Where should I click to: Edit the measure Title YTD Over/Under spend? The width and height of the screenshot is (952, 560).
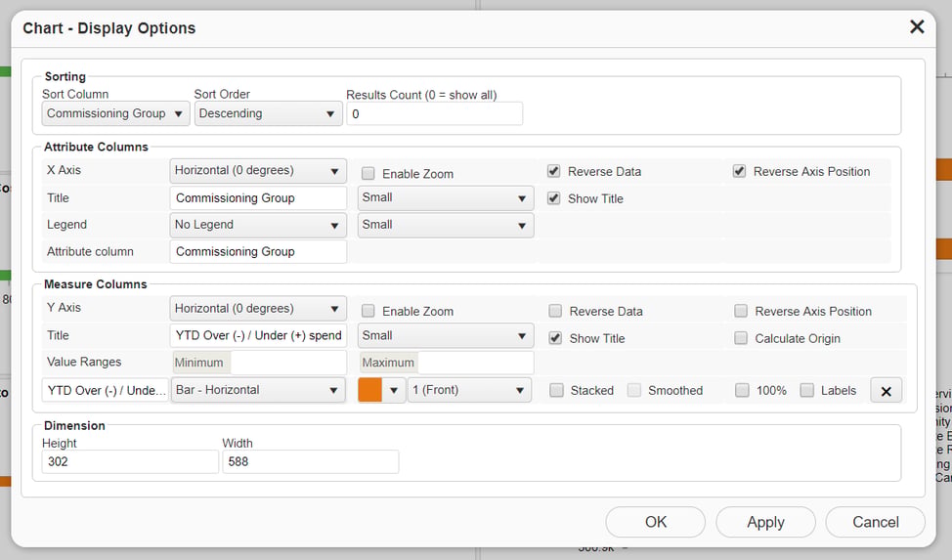pyautogui.click(x=258, y=335)
